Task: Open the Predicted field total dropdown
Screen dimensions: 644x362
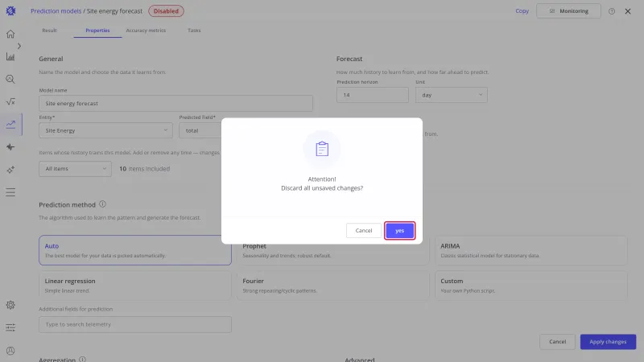Action: point(200,130)
